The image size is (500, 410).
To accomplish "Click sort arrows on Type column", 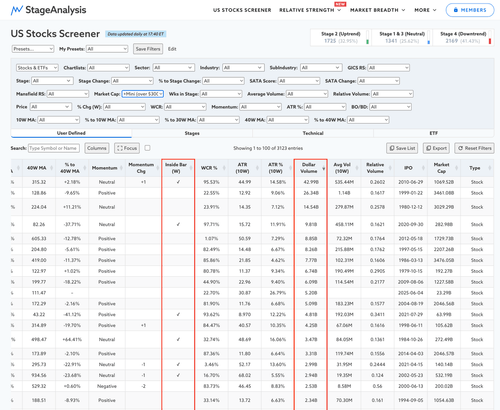I will (x=490, y=168).
